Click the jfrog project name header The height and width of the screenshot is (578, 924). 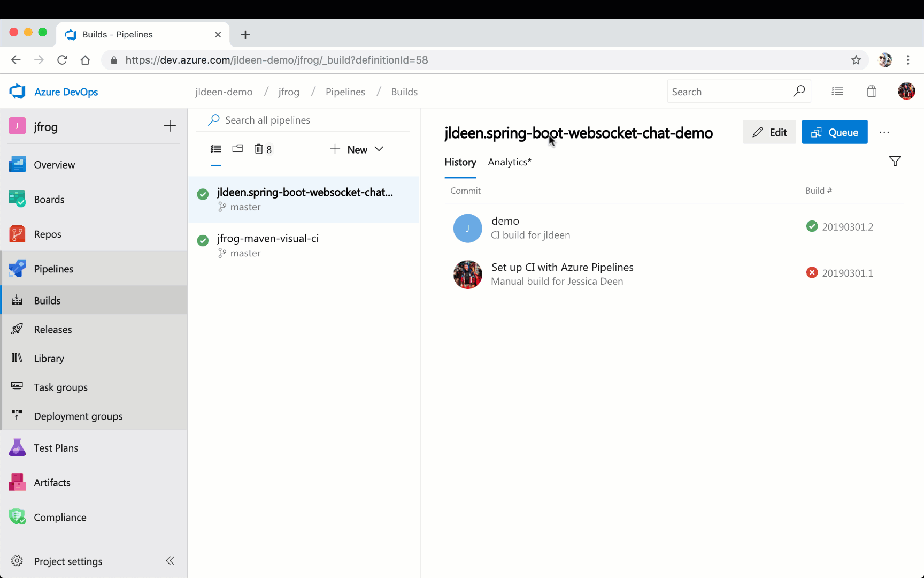(x=45, y=127)
